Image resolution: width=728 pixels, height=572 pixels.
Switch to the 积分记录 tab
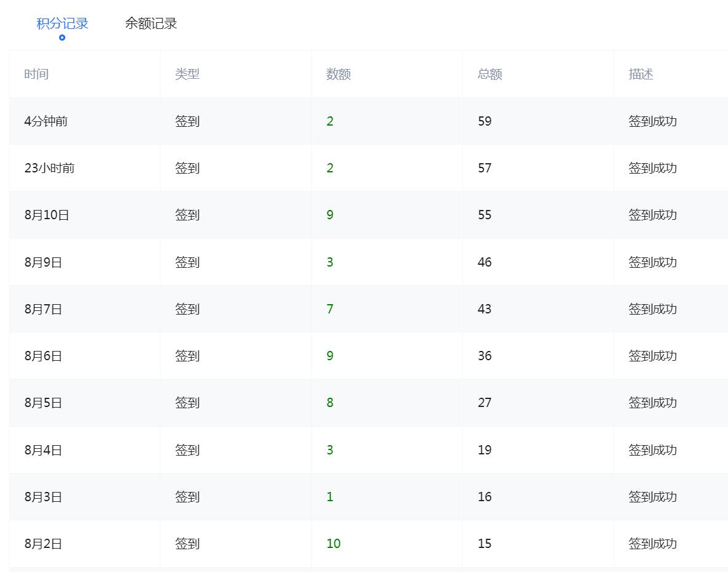62,23
